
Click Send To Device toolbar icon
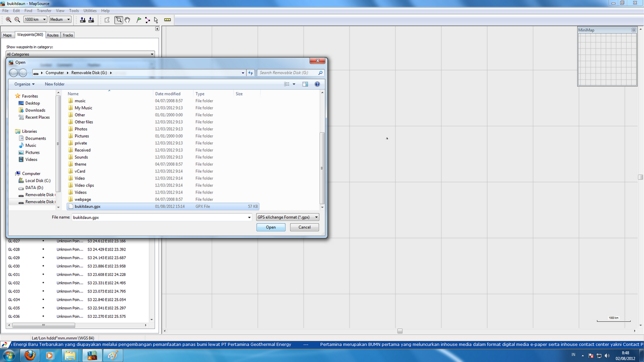click(x=83, y=20)
